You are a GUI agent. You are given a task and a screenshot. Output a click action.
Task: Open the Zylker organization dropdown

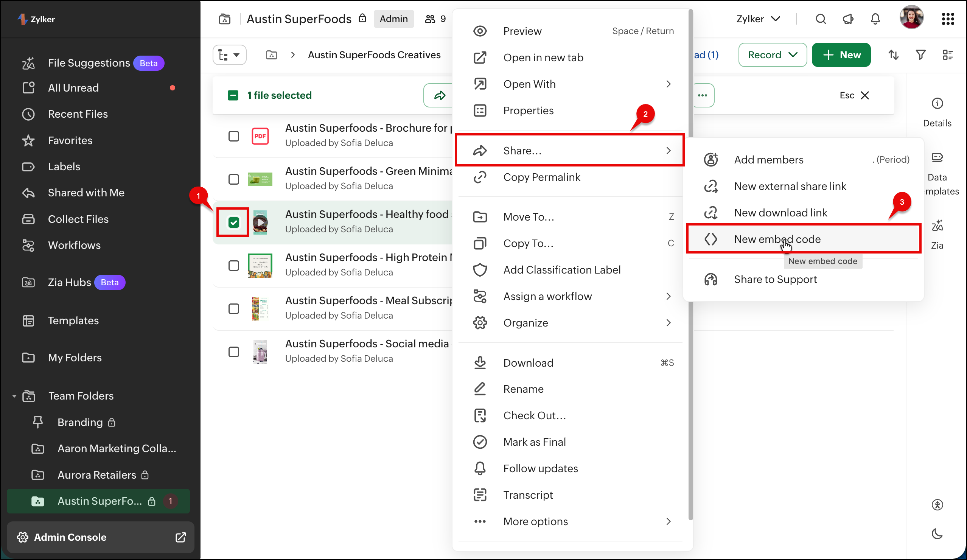(758, 19)
